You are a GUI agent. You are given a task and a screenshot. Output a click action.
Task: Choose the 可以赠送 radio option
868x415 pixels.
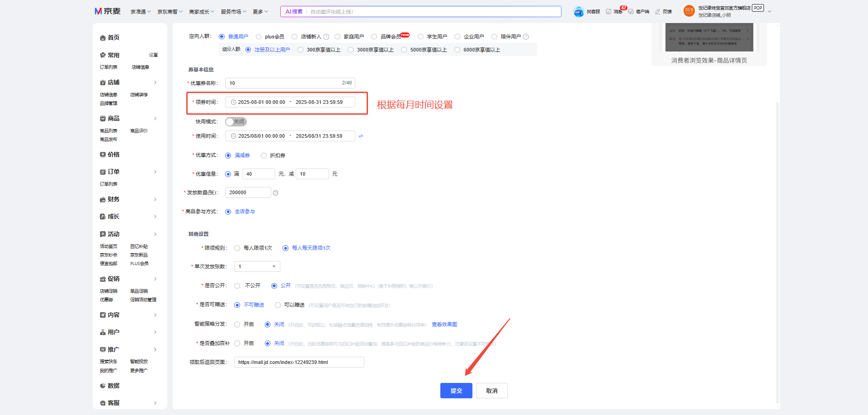coord(278,305)
